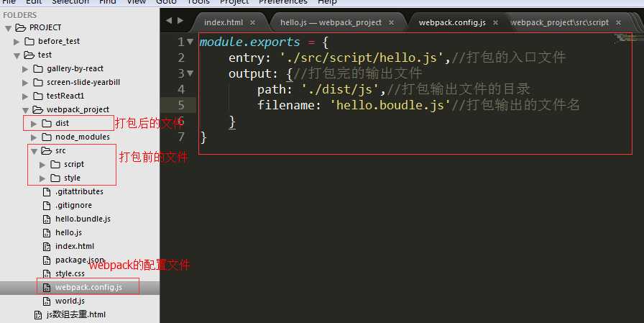Click the .gitattributes file icon
The width and height of the screenshot is (644, 323).
(47, 192)
